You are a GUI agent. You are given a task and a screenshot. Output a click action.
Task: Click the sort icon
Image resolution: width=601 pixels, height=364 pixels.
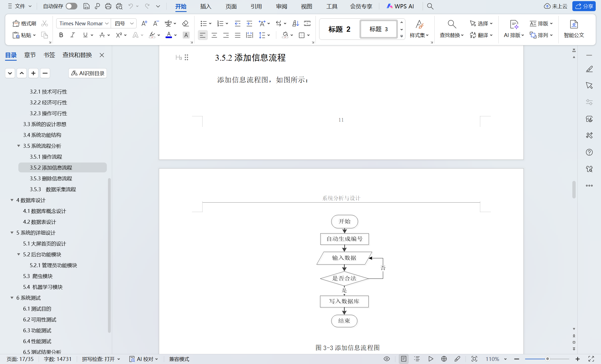pos(295,23)
